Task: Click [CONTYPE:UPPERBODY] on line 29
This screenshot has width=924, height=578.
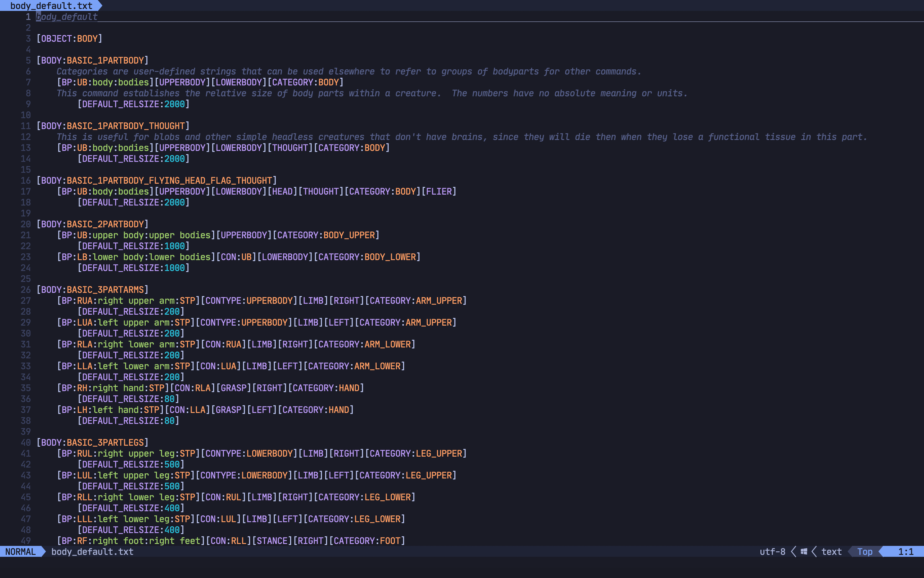Action: coord(244,323)
